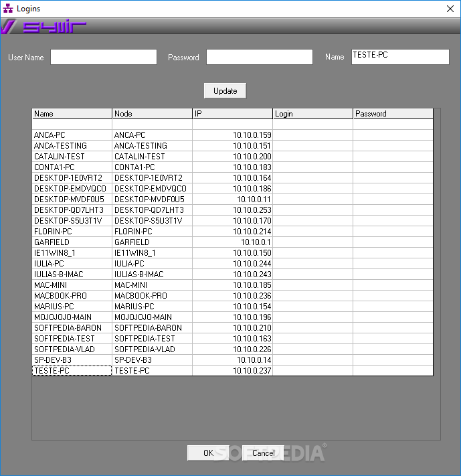This screenshot has width=461, height=476.
Task: Click IP cell 10.10.0.253
Action: click(232, 210)
